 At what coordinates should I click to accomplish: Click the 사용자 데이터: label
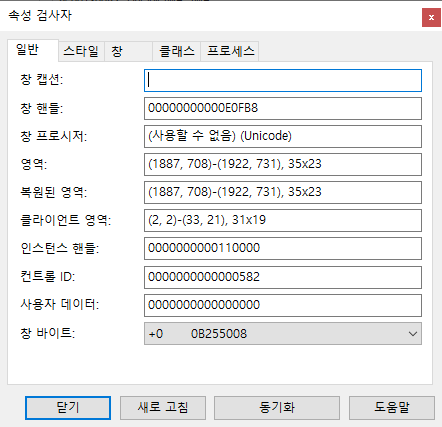coord(60,304)
